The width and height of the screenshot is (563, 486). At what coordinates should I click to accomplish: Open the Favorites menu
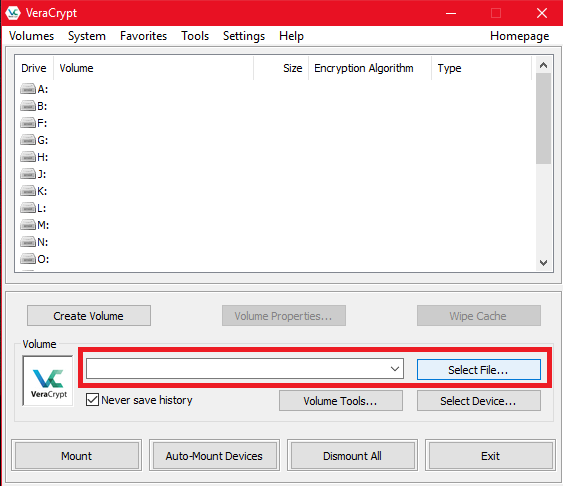(143, 36)
